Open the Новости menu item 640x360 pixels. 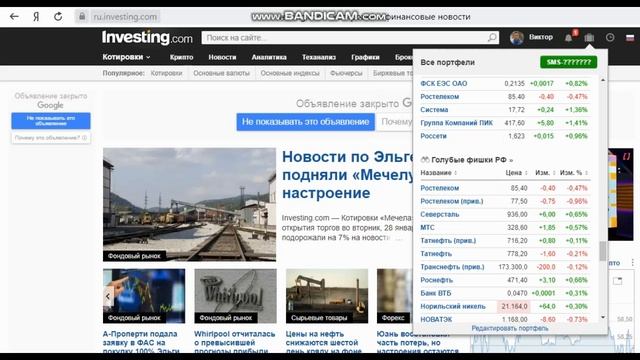pos(222,57)
